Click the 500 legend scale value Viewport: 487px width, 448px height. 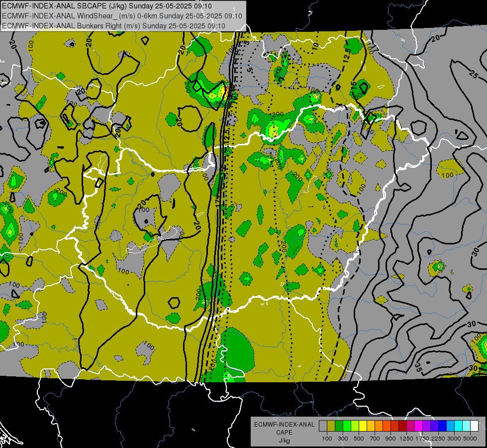click(359, 439)
